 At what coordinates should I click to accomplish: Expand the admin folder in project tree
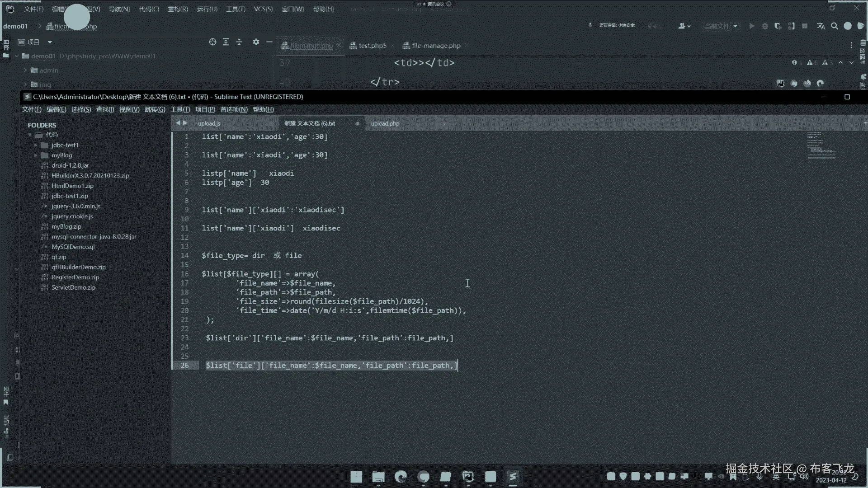[26, 70]
